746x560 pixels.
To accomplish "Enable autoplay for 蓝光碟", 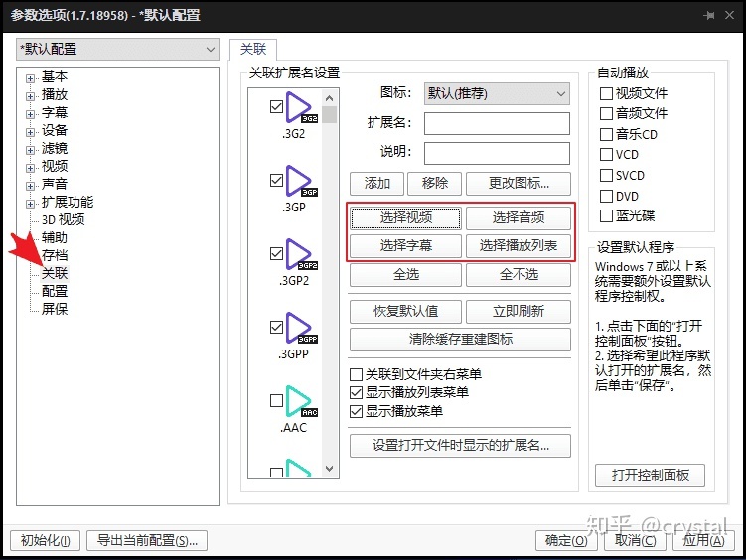I will click(x=606, y=216).
